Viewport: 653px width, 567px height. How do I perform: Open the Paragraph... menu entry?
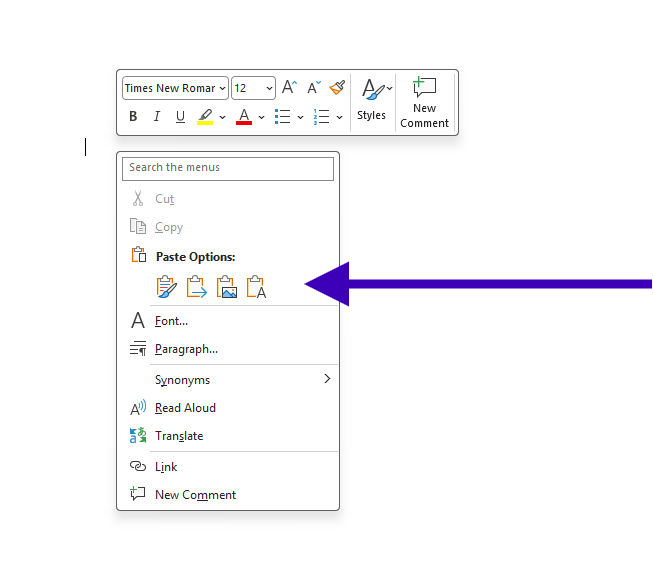(x=228, y=349)
